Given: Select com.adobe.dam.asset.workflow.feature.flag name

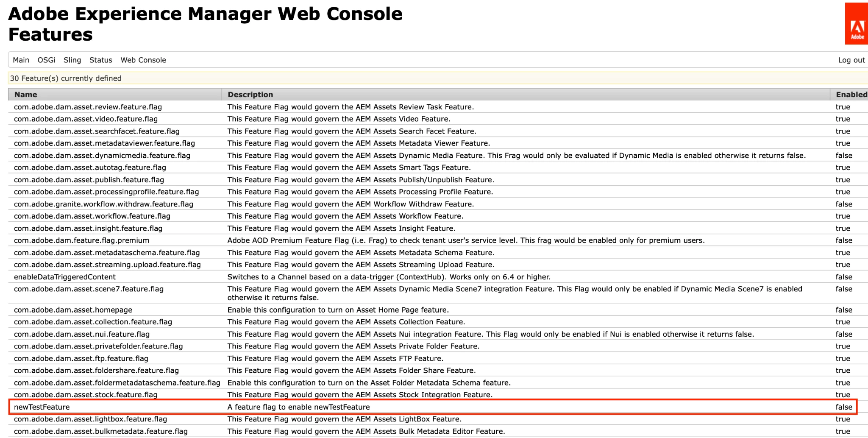Looking at the screenshot, I should click(x=92, y=216).
